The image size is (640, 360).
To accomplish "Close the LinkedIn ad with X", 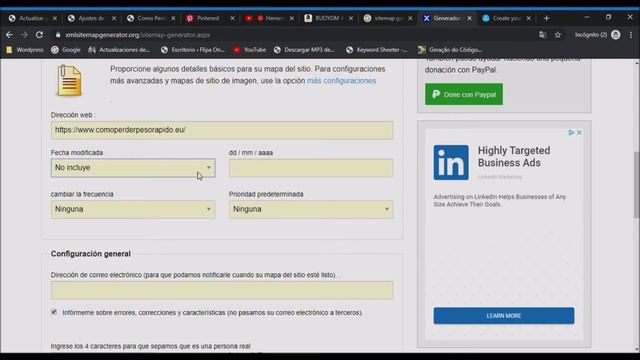I will tap(579, 133).
